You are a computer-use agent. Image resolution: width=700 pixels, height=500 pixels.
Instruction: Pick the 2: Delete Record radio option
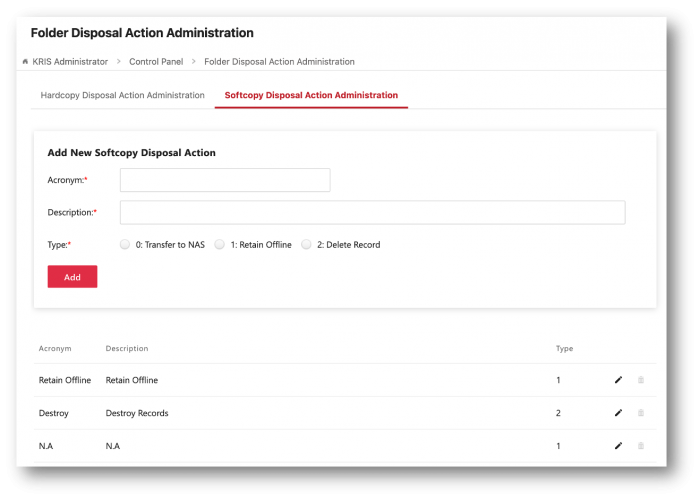click(x=306, y=244)
